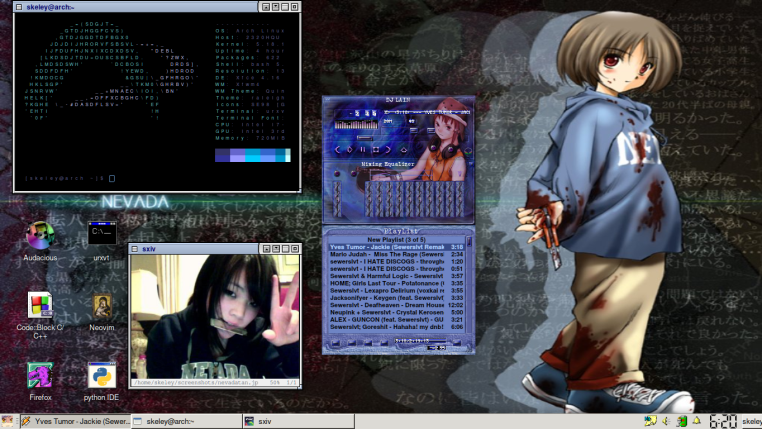The height and width of the screenshot is (429, 762).
Task: Open the player main menu corner button
Action: 327,100
